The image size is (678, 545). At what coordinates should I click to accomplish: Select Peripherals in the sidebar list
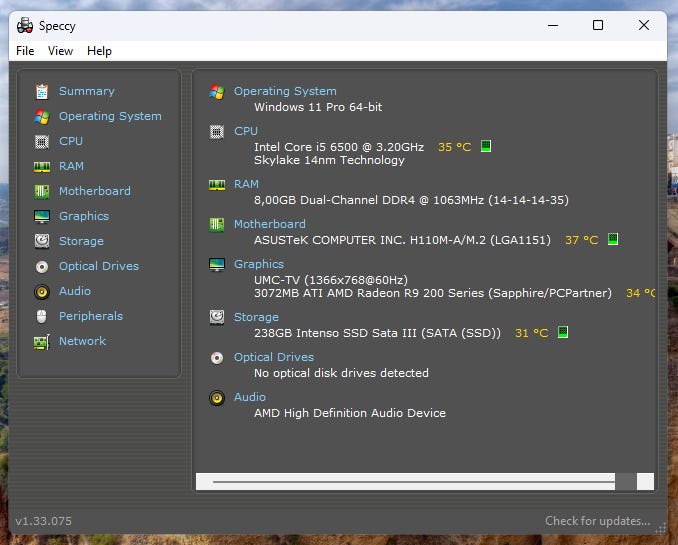pyautogui.click(x=91, y=317)
